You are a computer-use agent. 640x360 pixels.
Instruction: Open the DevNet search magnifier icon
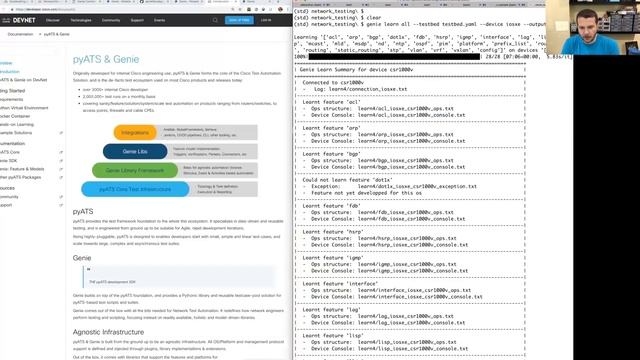[x=215, y=20]
